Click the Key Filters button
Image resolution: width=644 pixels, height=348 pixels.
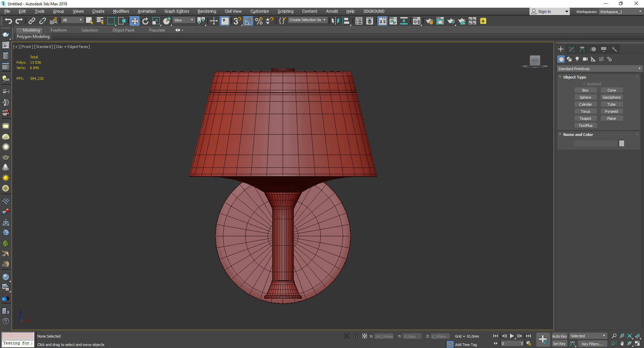click(x=592, y=344)
